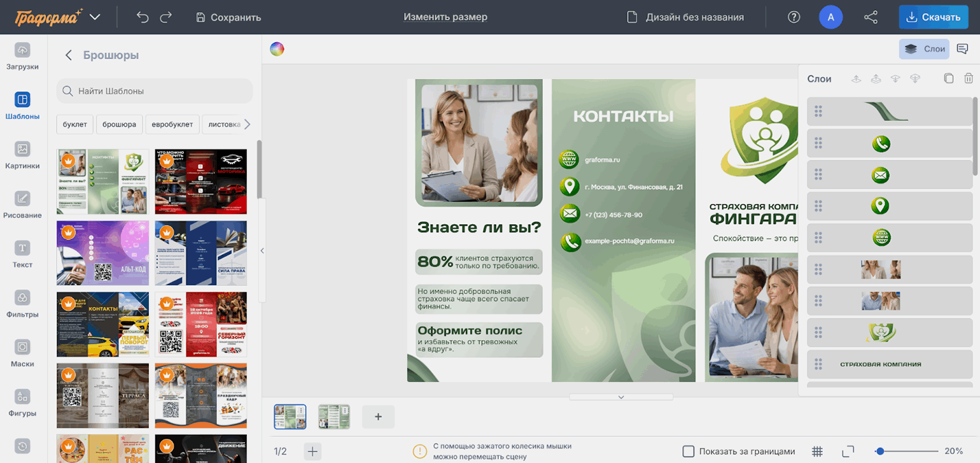The height and width of the screenshot is (463, 980).
Task: Click the fullscreen icon in the bottom bar
Action: pos(848,452)
